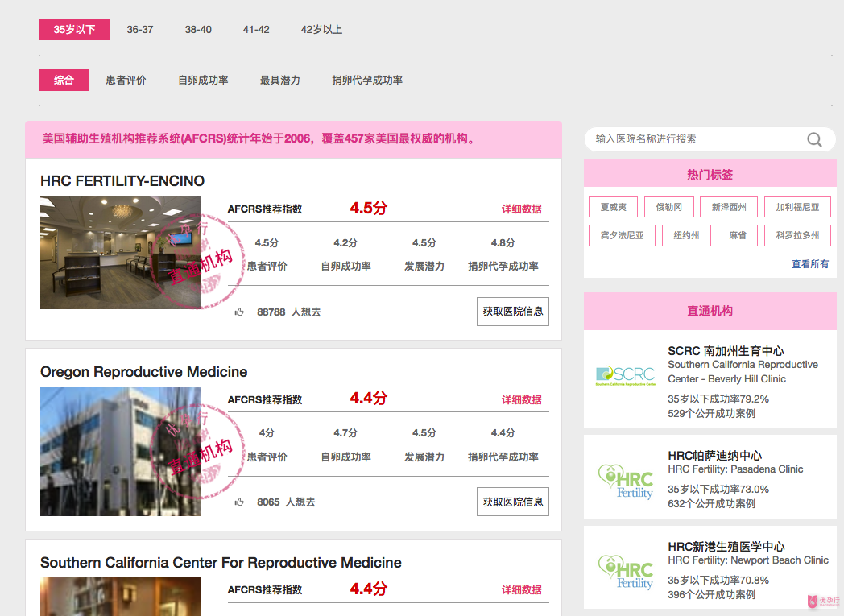Switch to 综合 sorting tab
Screen dimensions: 844x616
pyautogui.click(x=64, y=81)
